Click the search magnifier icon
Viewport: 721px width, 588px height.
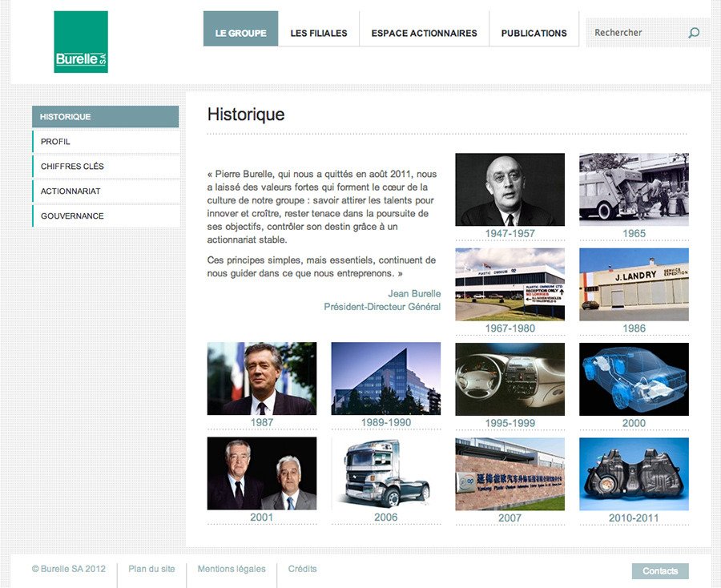[x=694, y=33]
